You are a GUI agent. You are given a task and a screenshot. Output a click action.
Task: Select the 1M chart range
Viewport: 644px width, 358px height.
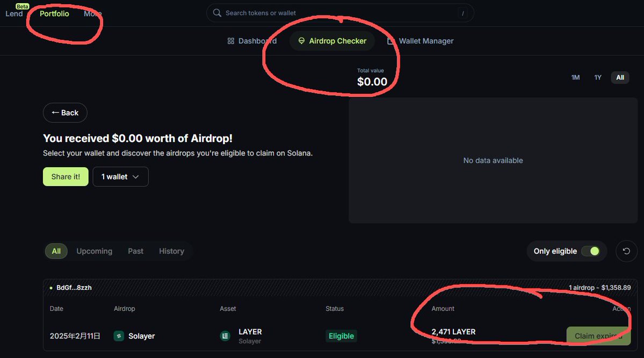click(575, 77)
